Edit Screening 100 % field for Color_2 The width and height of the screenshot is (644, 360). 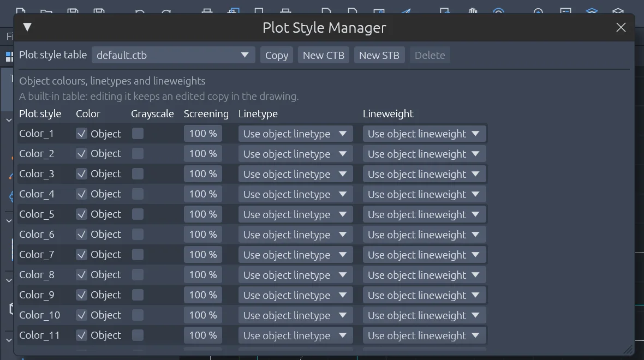(x=203, y=153)
